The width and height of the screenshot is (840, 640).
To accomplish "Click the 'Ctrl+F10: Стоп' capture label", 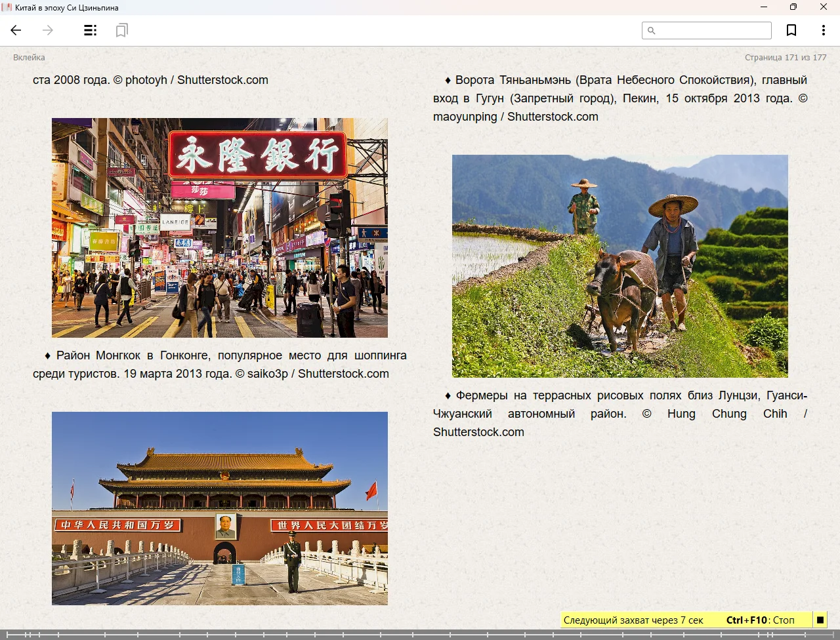I will 760,620.
